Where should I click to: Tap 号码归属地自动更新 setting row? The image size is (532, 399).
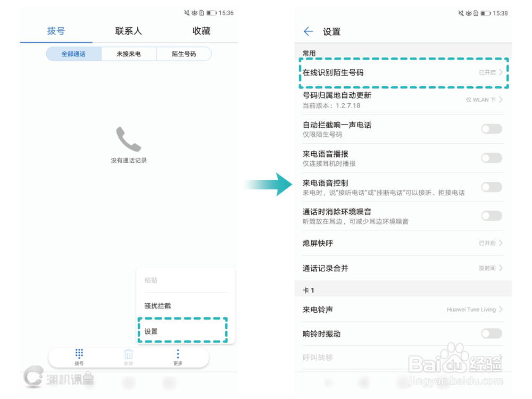pos(403,100)
